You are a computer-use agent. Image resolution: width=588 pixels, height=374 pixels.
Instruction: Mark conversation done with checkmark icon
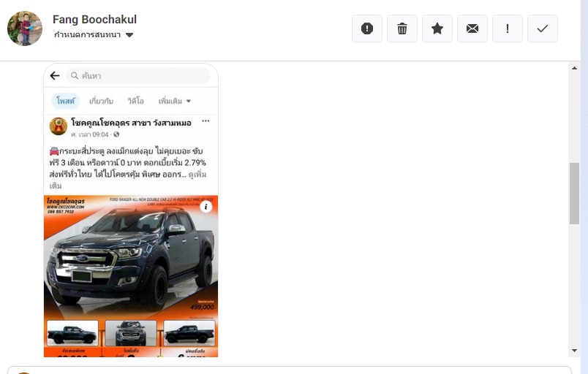coord(542,28)
